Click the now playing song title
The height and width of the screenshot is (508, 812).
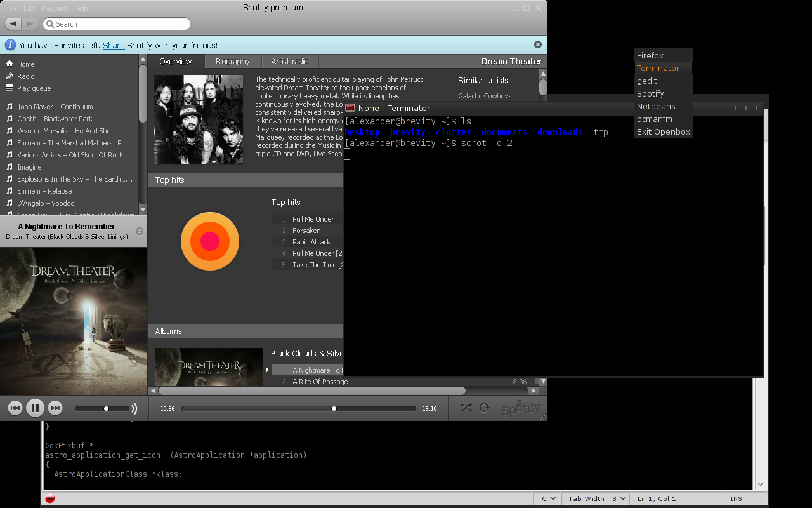pos(67,226)
